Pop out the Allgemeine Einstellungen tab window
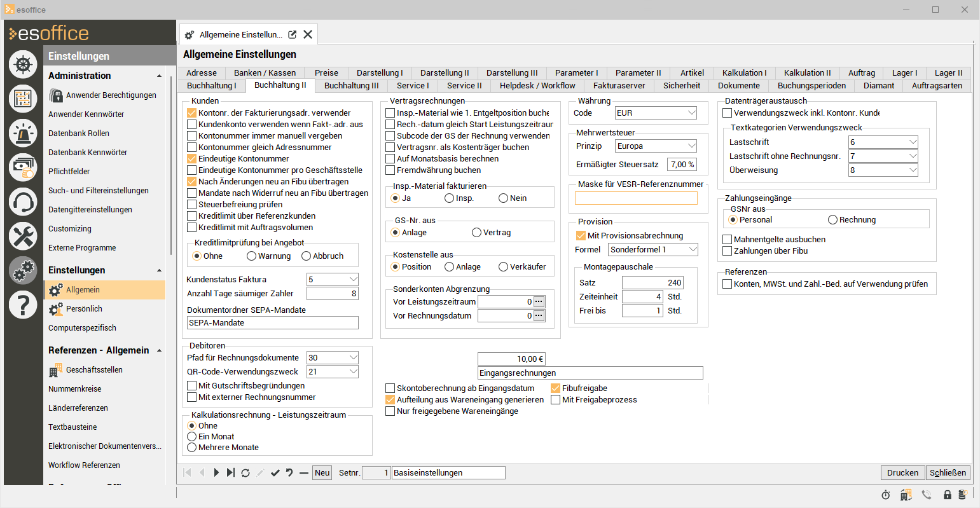The height and width of the screenshot is (508, 980). [x=292, y=34]
